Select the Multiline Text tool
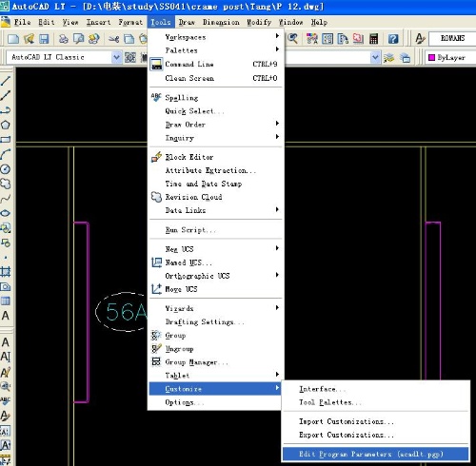476x466 pixels. (6, 316)
